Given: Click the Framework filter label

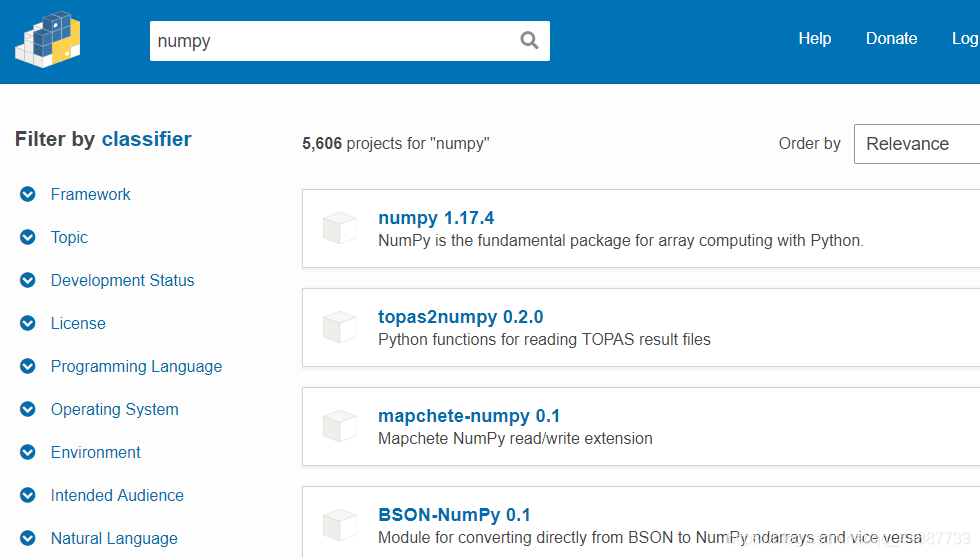Looking at the screenshot, I should (91, 194).
